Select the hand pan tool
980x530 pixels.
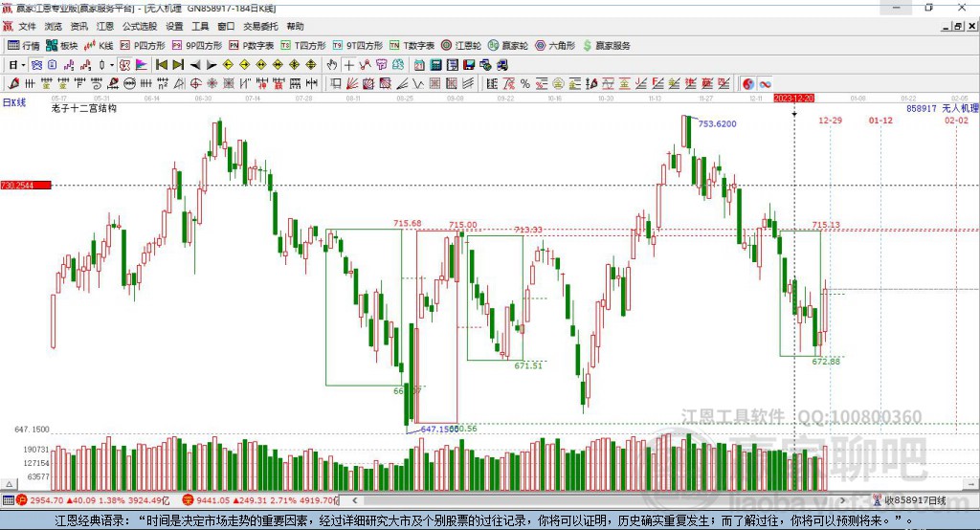point(332,65)
